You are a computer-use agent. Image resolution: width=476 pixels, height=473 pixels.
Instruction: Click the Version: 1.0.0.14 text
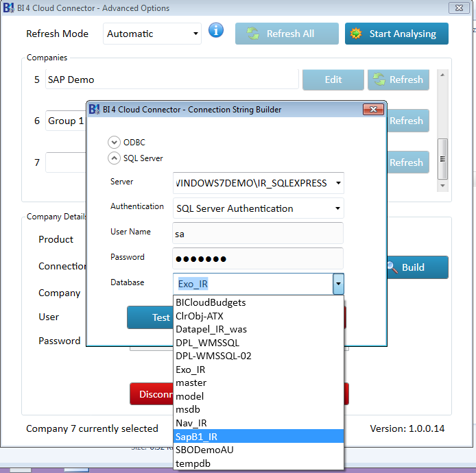pyautogui.click(x=407, y=428)
